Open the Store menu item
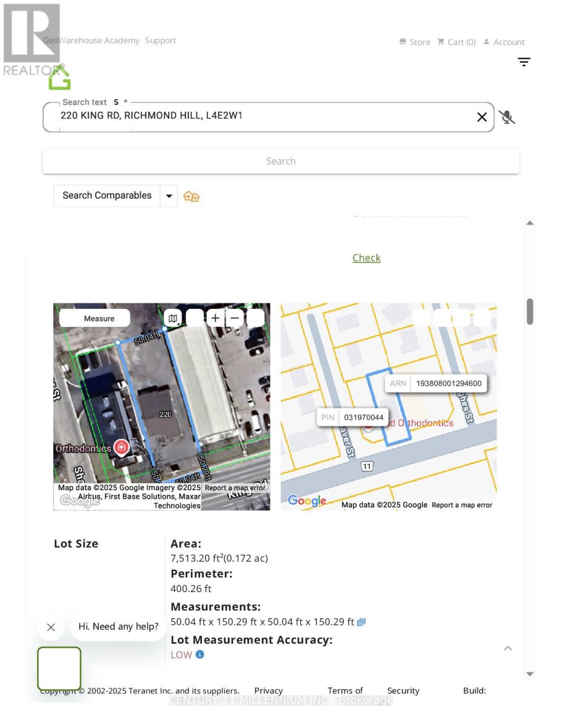 tap(415, 42)
